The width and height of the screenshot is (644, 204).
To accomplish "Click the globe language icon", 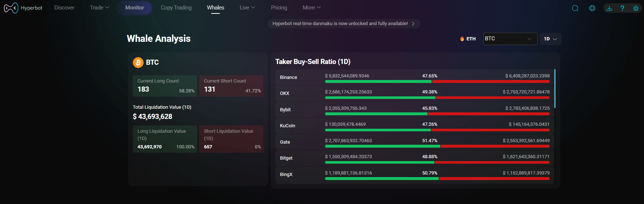I will pos(592,8).
